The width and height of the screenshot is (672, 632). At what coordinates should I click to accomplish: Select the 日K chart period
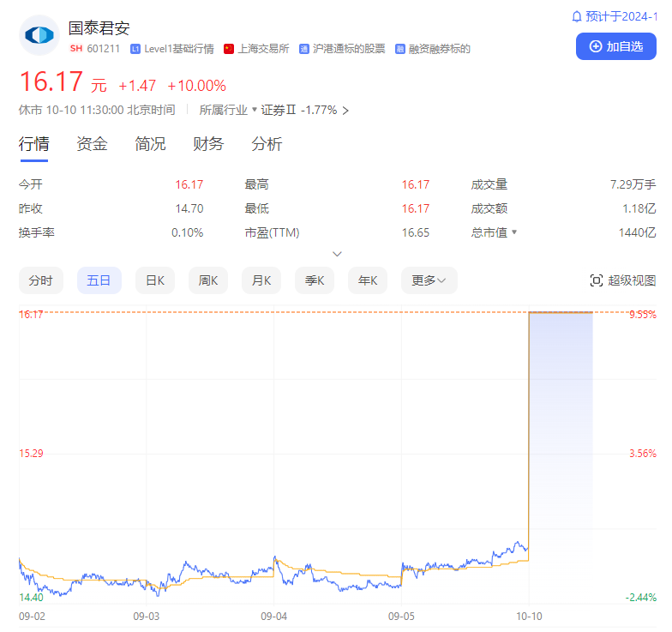155,280
